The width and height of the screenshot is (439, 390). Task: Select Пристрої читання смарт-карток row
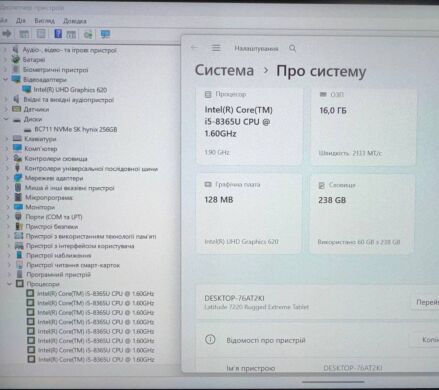[73, 265]
